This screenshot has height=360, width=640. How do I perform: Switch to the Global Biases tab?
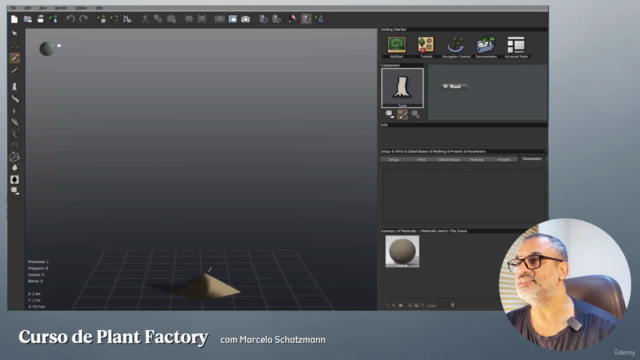point(449,160)
